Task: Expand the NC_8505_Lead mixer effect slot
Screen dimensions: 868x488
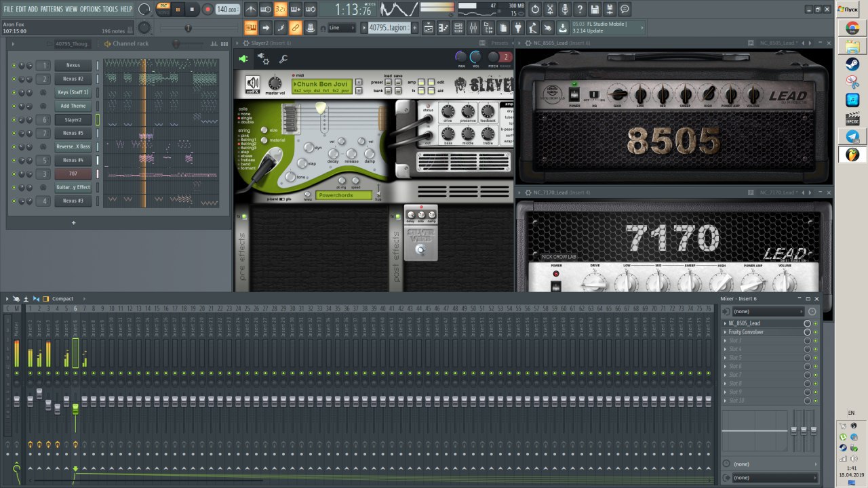Action: pos(725,323)
